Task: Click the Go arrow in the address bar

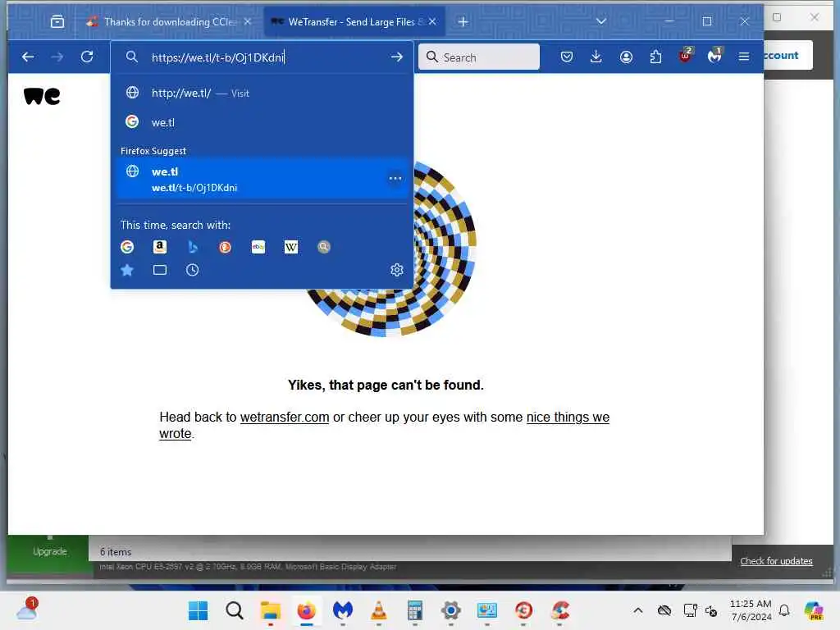Action: tap(396, 57)
